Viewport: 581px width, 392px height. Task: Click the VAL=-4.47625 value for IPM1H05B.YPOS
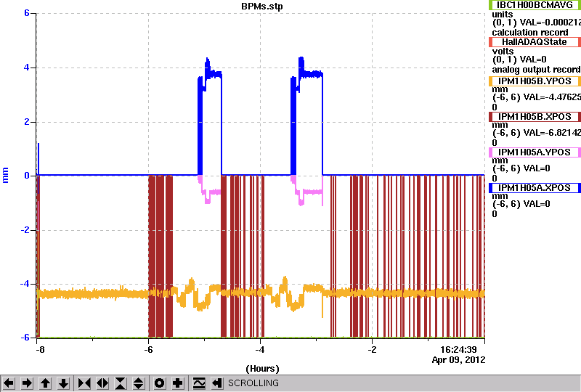[x=550, y=97]
